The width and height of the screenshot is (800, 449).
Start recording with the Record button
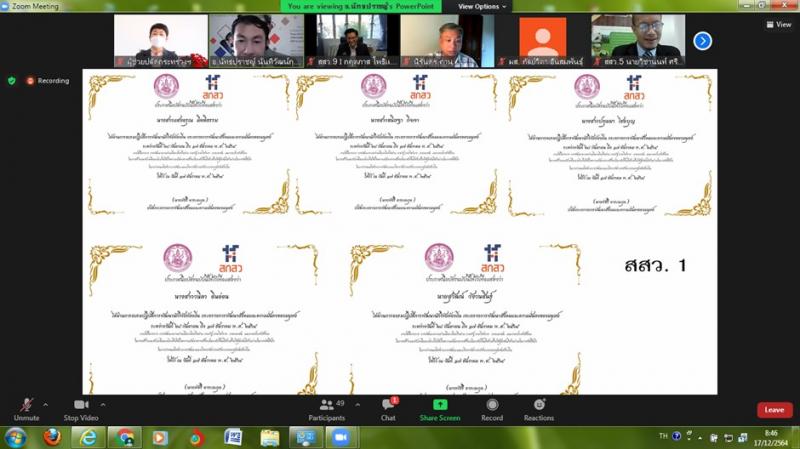pos(492,410)
